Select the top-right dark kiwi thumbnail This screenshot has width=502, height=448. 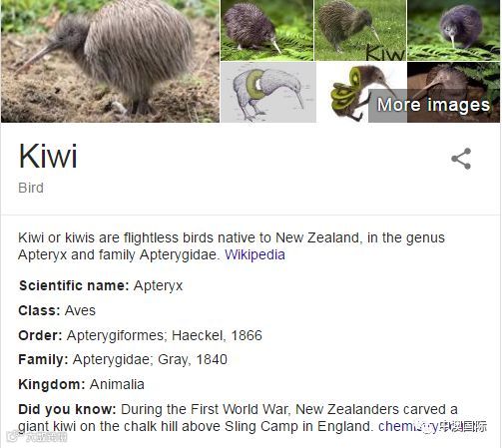point(454,30)
